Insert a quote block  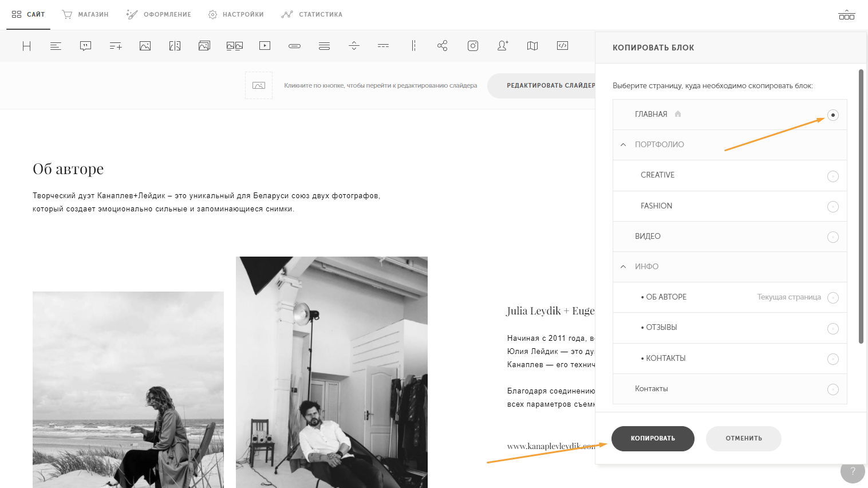85,46
